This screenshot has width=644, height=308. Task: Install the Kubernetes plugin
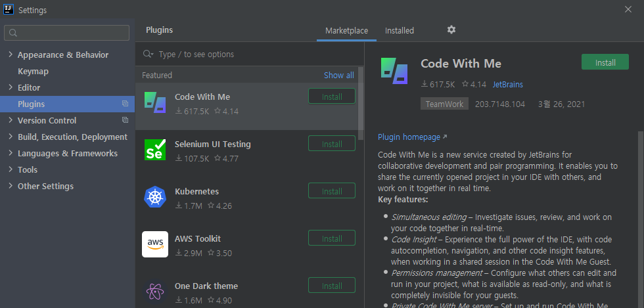(x=332, y=191)
